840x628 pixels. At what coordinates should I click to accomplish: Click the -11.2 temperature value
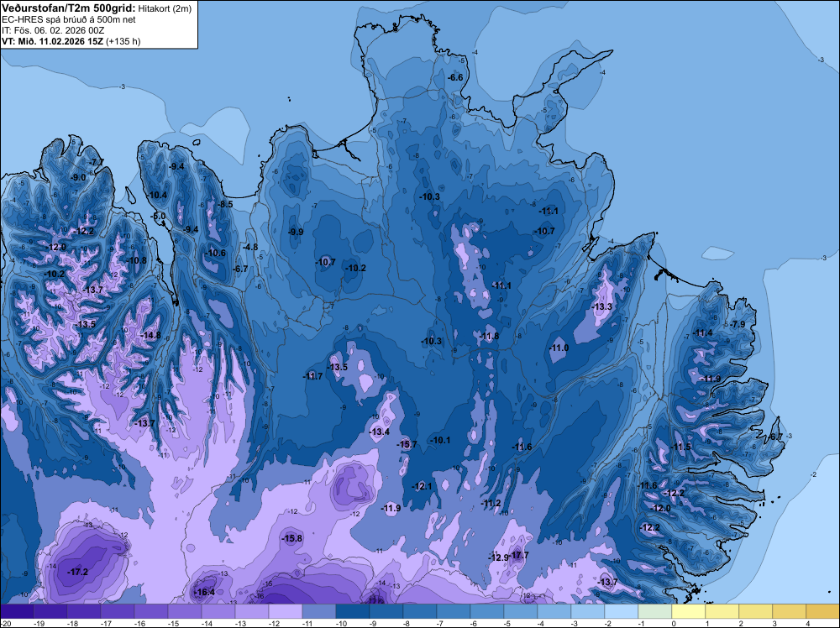[x=491, y=503]
